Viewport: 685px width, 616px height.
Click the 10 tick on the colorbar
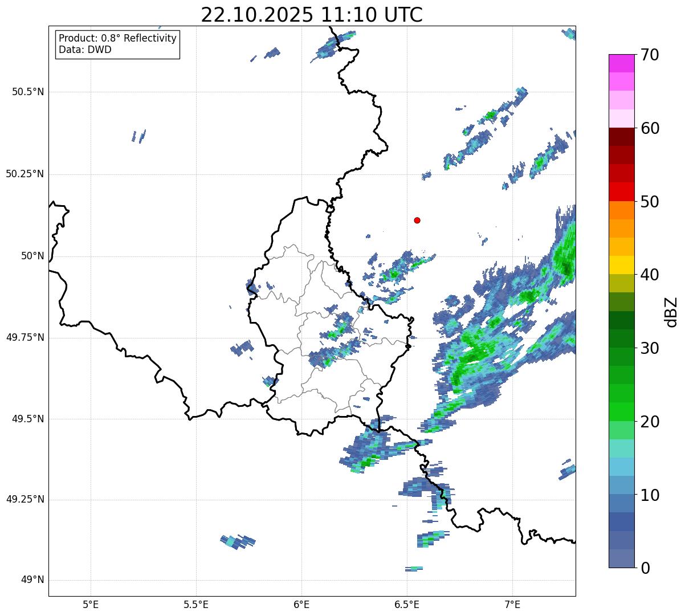point(650,495)
